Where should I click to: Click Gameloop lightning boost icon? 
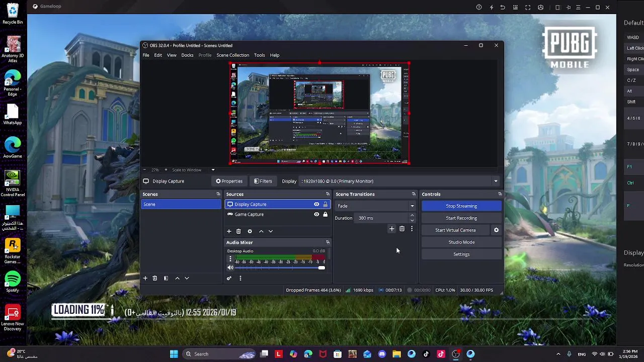click(492, 7)
